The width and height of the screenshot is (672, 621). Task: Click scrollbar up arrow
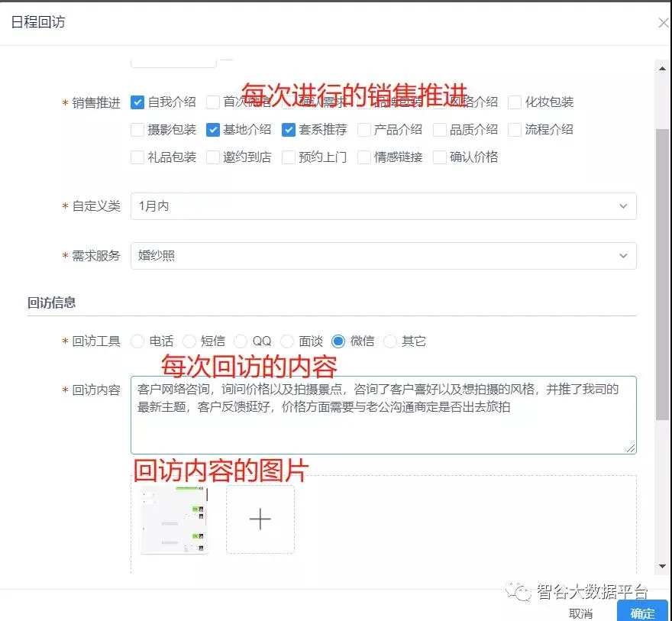click(662, 69)
